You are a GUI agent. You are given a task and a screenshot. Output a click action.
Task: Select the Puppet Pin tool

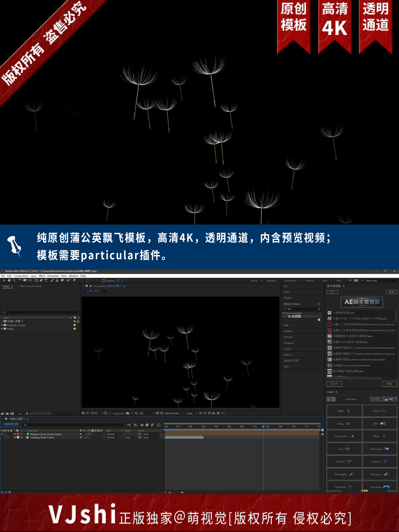74,280
